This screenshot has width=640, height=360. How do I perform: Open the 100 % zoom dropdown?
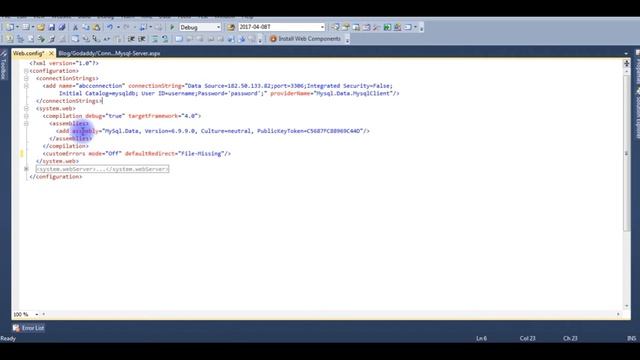click(x=36, y=314)
